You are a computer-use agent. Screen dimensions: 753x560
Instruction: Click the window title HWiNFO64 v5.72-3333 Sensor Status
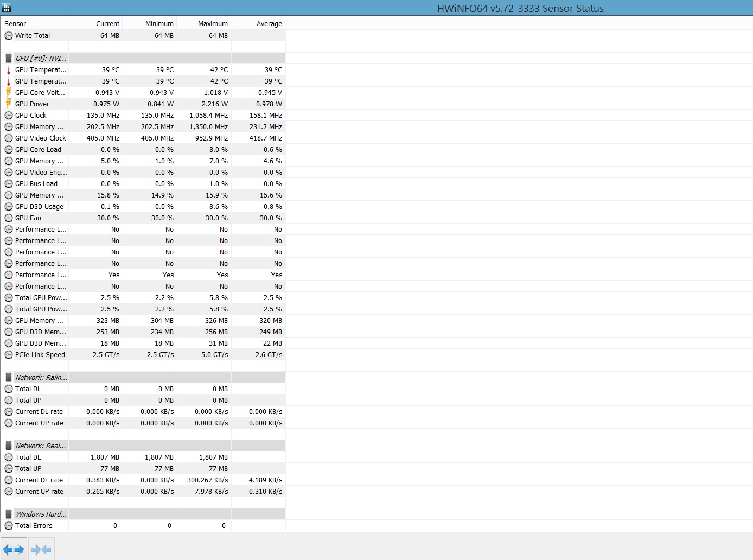(520, 8)
